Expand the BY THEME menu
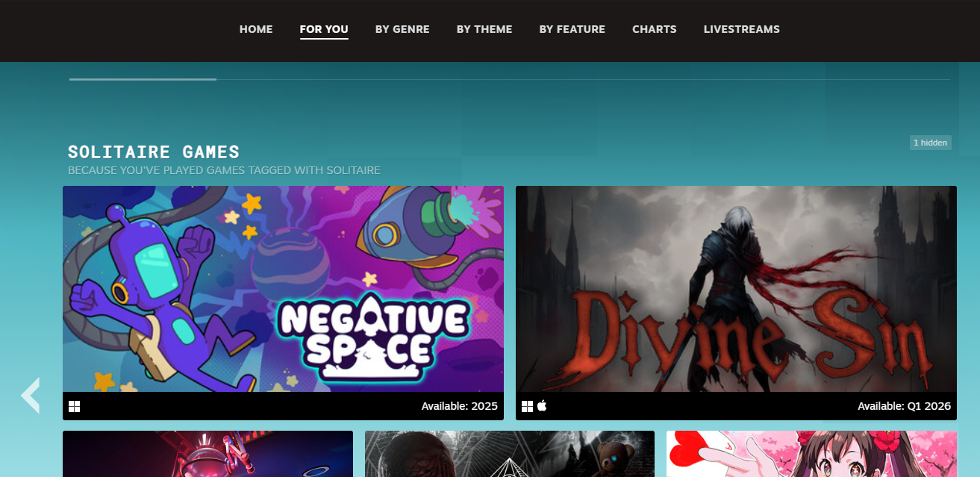This screenshot has height=477, width=980. [484, 29]
